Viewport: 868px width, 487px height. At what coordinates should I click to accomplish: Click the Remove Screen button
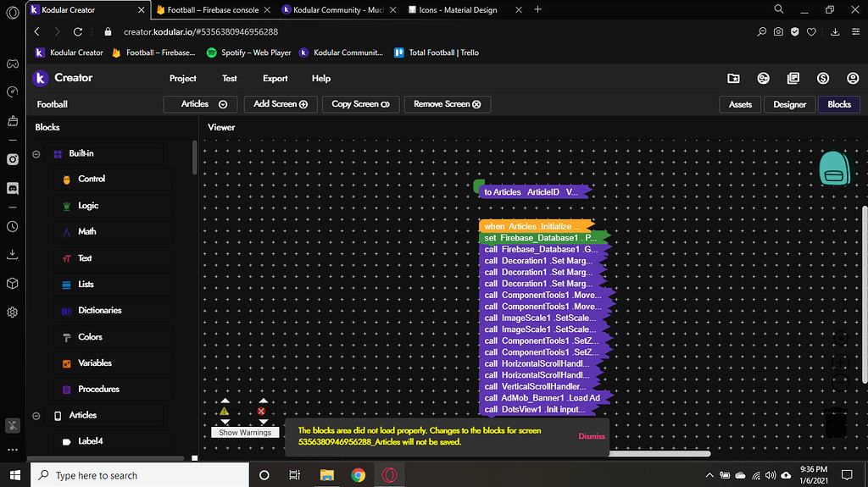pos(448,104)
